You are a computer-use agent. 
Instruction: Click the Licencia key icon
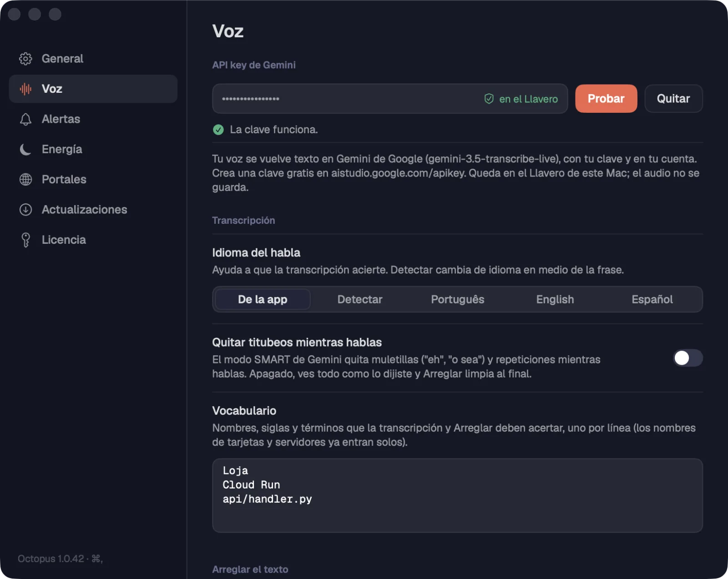point(25,240)
